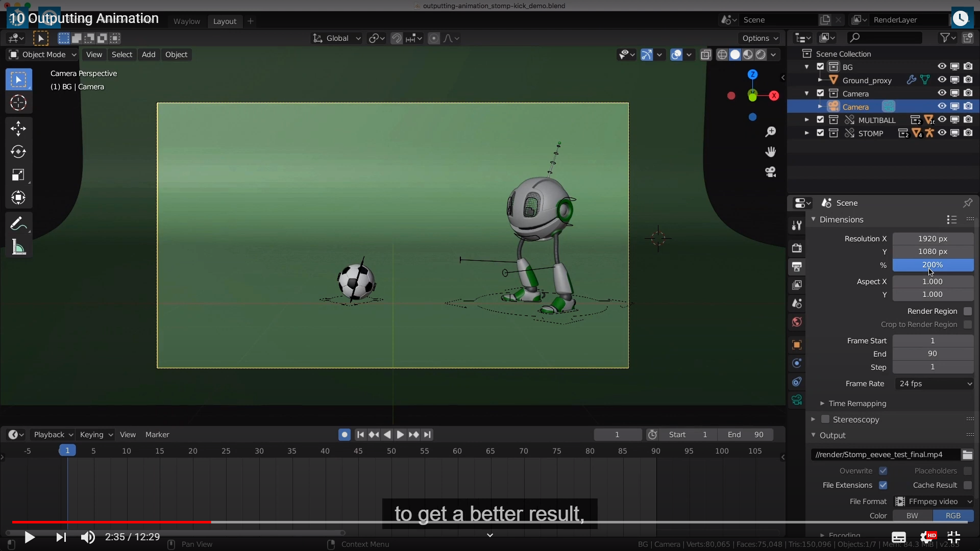Select the Move tool in the toolbar

18,128
